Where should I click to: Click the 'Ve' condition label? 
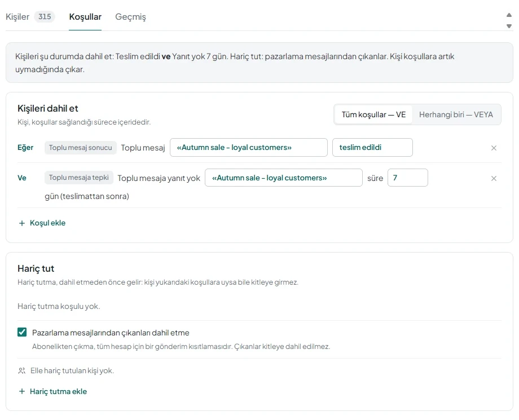coord(22,178)
